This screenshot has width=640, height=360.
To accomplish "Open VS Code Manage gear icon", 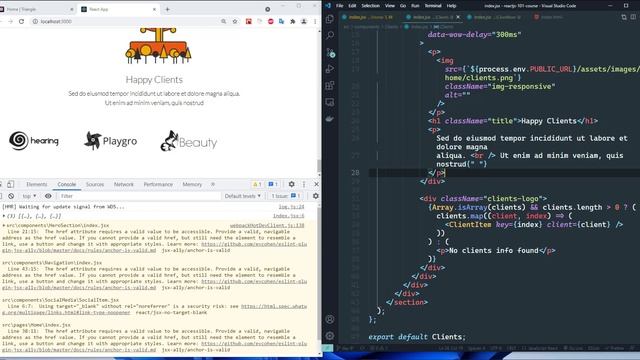I will (x=330, y=336).
